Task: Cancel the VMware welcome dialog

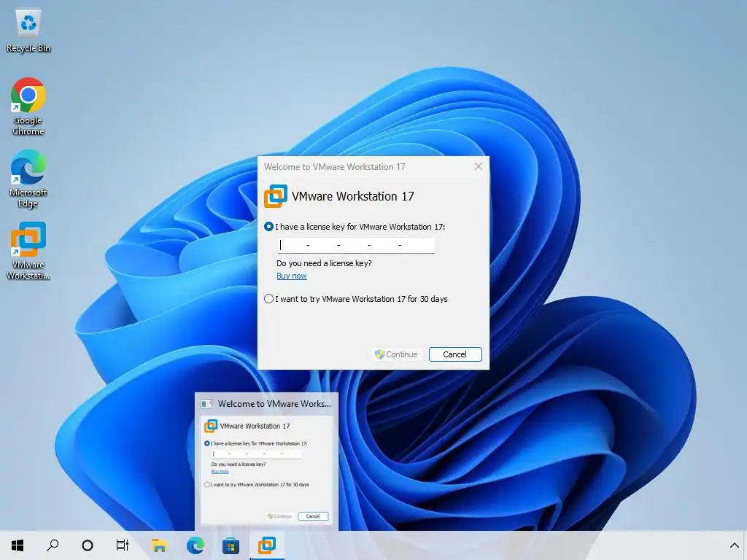Action: [455, 354]
